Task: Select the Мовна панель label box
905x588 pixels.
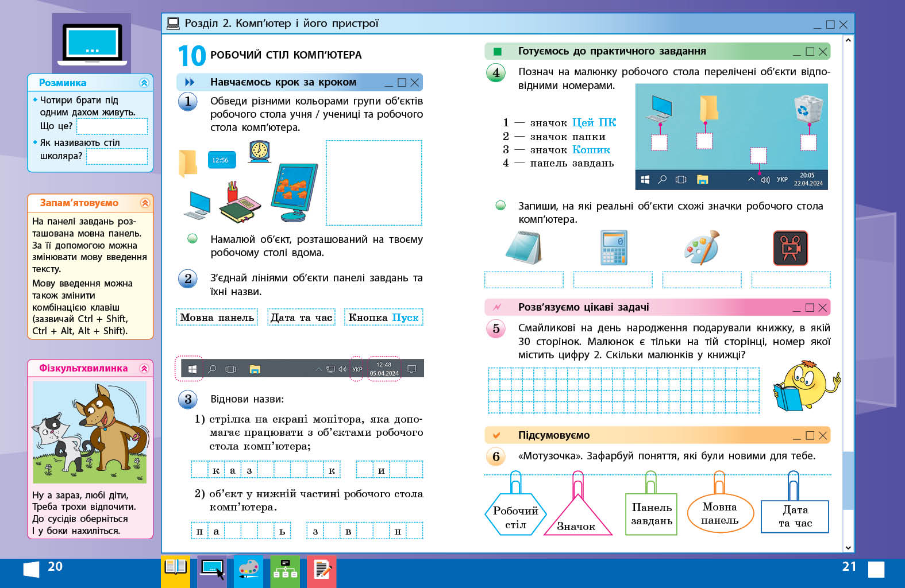Action: point(217,318)
